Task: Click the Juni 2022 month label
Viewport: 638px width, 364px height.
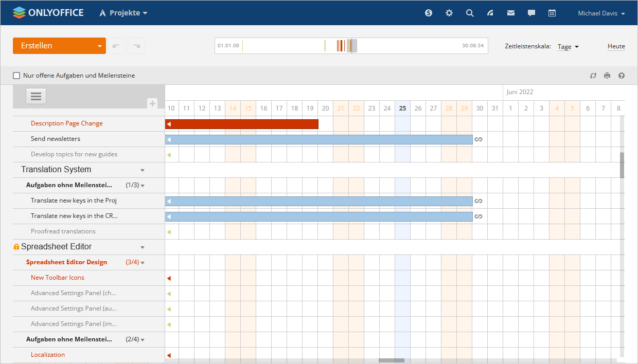Action: pos(520,92)
